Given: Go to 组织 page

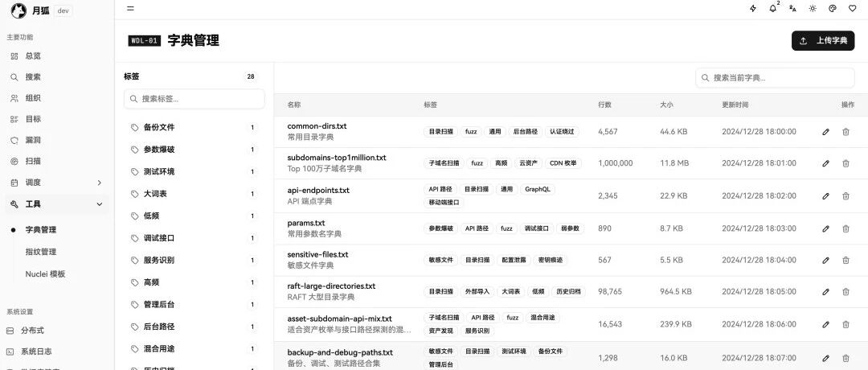Looking at the screenshot, I should point(56,98).
